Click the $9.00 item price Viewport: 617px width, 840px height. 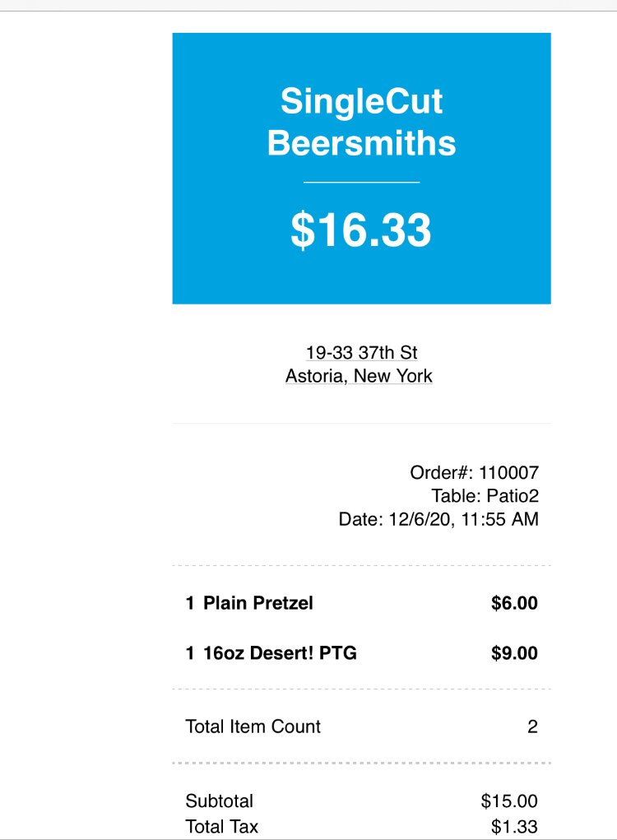pos(514,653)
